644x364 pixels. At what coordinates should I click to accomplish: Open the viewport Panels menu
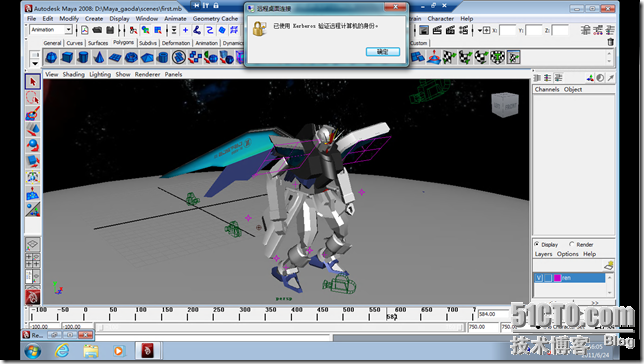[173, 74]
